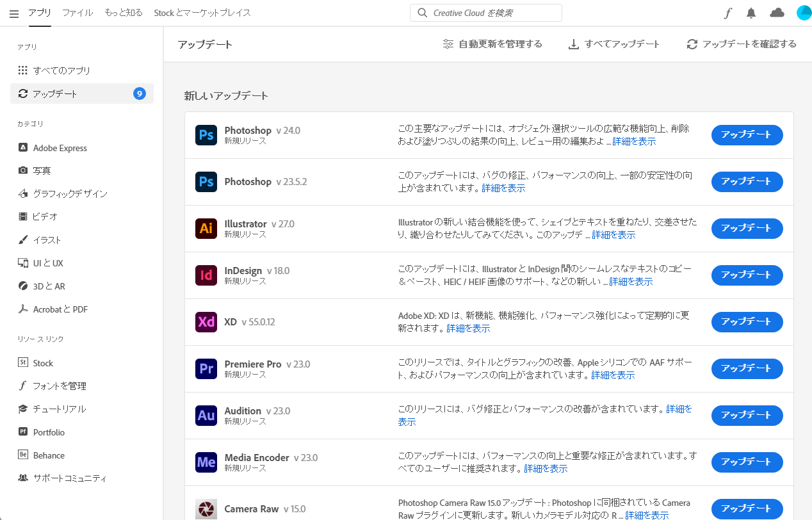This screenshot has width=812, height=520.
Task: Open the ビデオ category
Action: tap(82, 216)
